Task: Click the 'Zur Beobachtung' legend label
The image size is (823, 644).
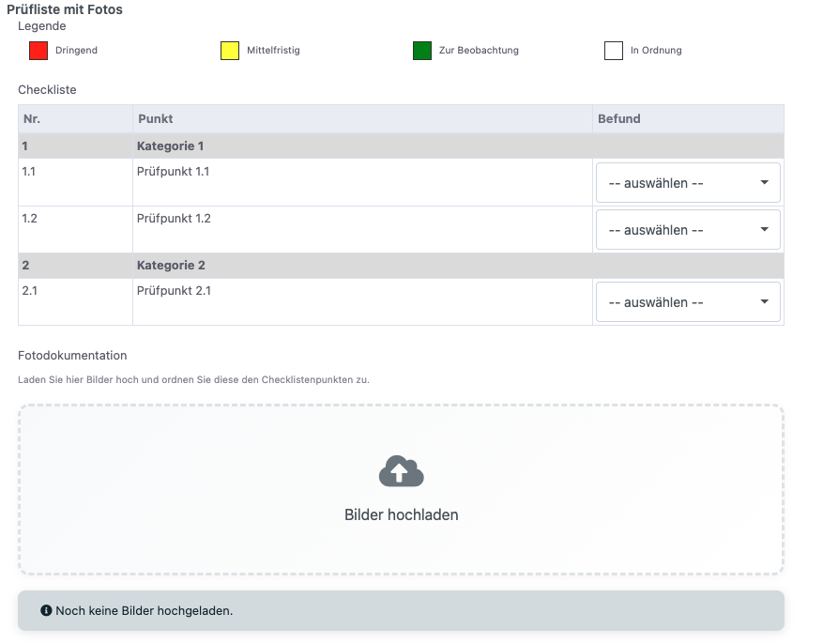Action: (479, 51)
